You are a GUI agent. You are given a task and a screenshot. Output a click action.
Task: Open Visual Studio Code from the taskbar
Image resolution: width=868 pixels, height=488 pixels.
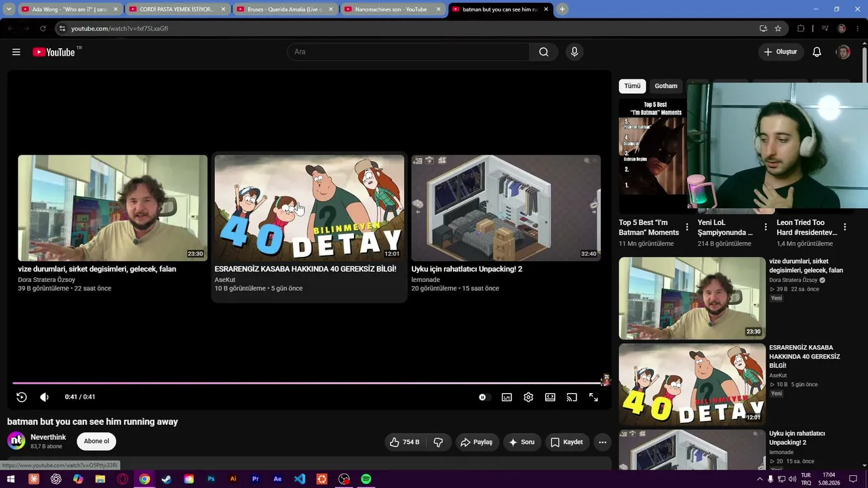(300, 479)
